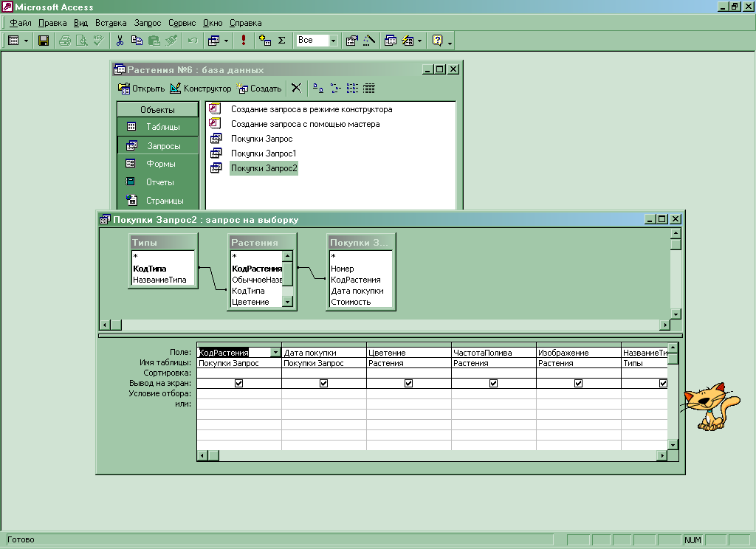Save the query with floppy disk icon

point(44,41)
